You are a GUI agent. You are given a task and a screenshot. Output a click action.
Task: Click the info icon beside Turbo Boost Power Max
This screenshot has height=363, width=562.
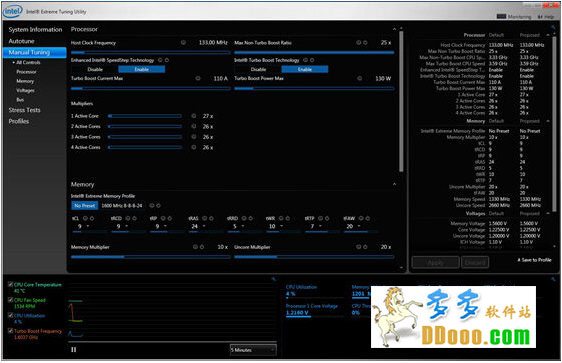(x=359, y=78)
